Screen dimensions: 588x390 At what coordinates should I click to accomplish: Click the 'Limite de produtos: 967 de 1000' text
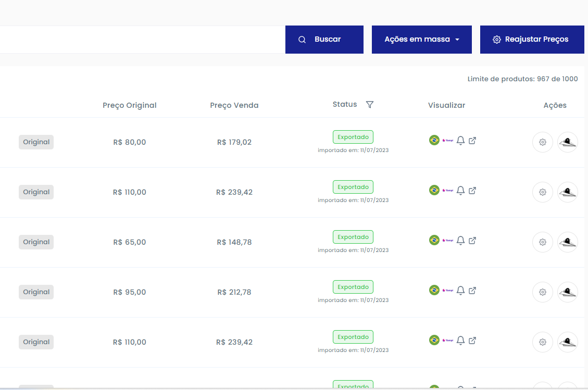pos(523,79)
